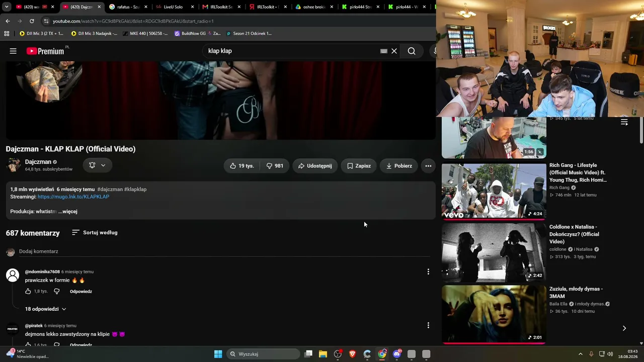
Task: Dislike the 'prawiczek w formie' comment
Action: click(x=56, y=291)
